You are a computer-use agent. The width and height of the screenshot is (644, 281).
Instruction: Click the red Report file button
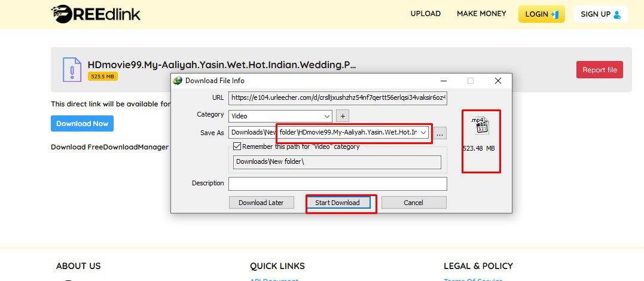pos(599,70)
